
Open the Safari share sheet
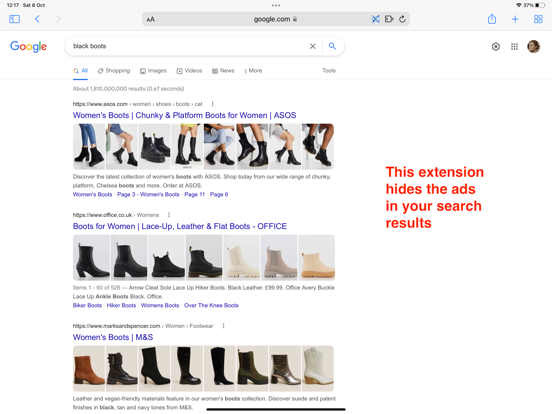pyautogui.click(x=492, y=19)
